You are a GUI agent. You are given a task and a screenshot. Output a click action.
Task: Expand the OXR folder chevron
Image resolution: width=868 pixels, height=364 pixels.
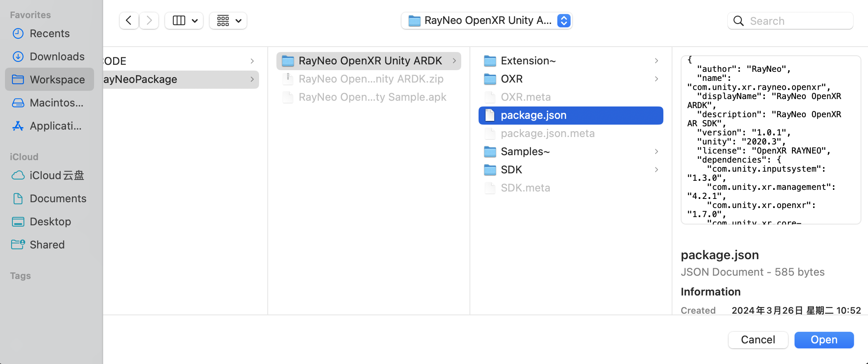click(656, 79)
